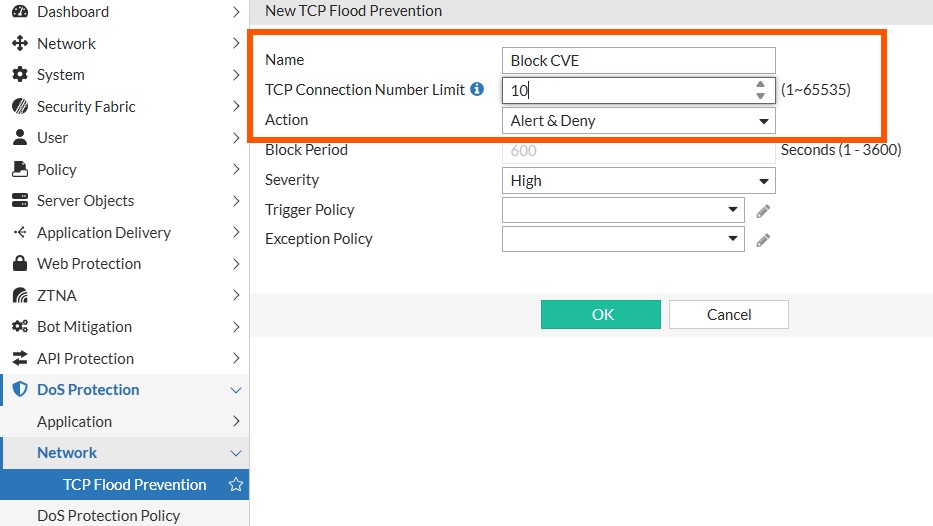Click the pencil edit icon for Exception Policy

coord(763,240)
